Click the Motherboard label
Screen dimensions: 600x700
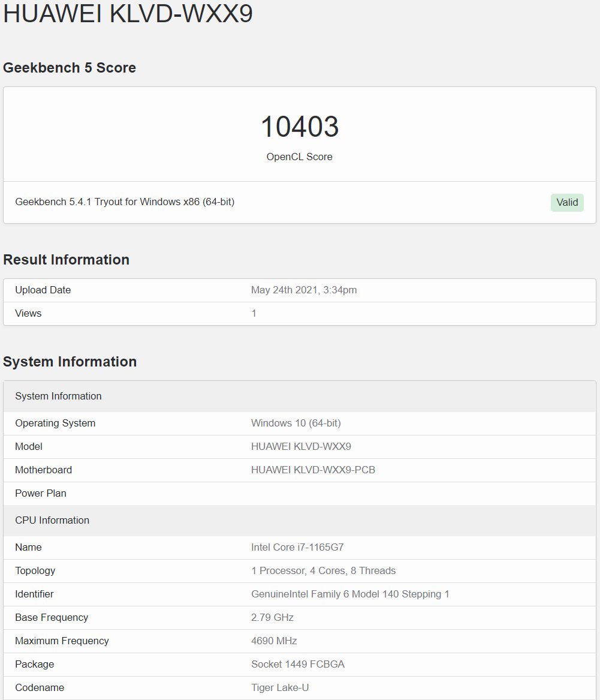click(x=43, y=470)
